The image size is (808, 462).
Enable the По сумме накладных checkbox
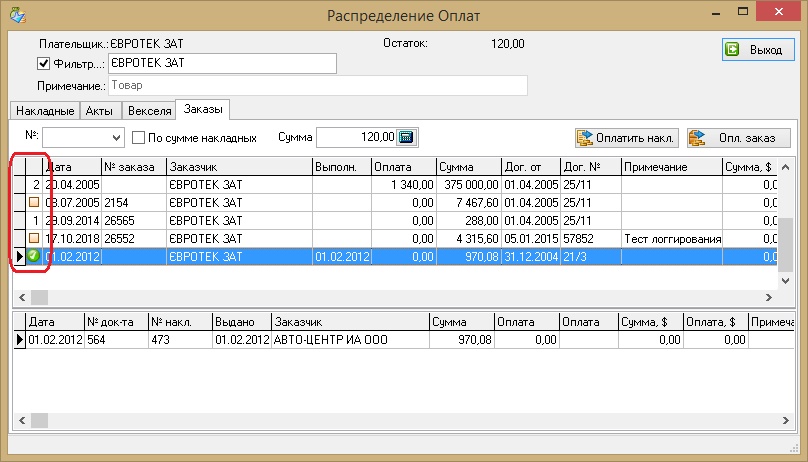(140, 138)
